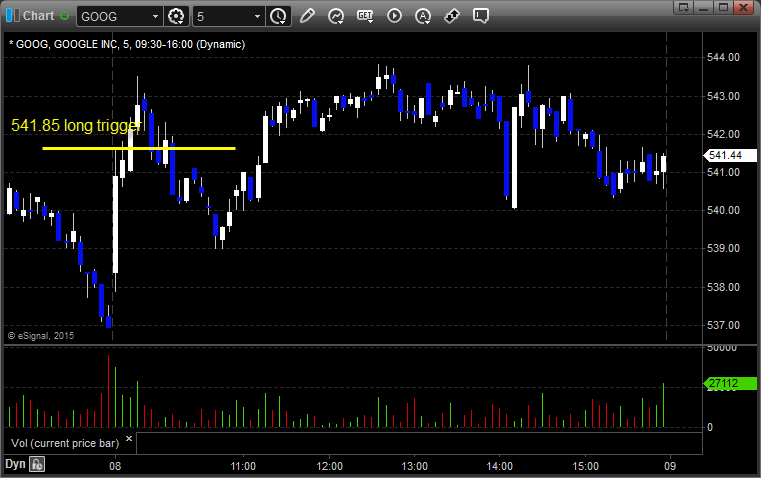
Task: Click the 540.00 price axis label
Action: pos(723,210)
